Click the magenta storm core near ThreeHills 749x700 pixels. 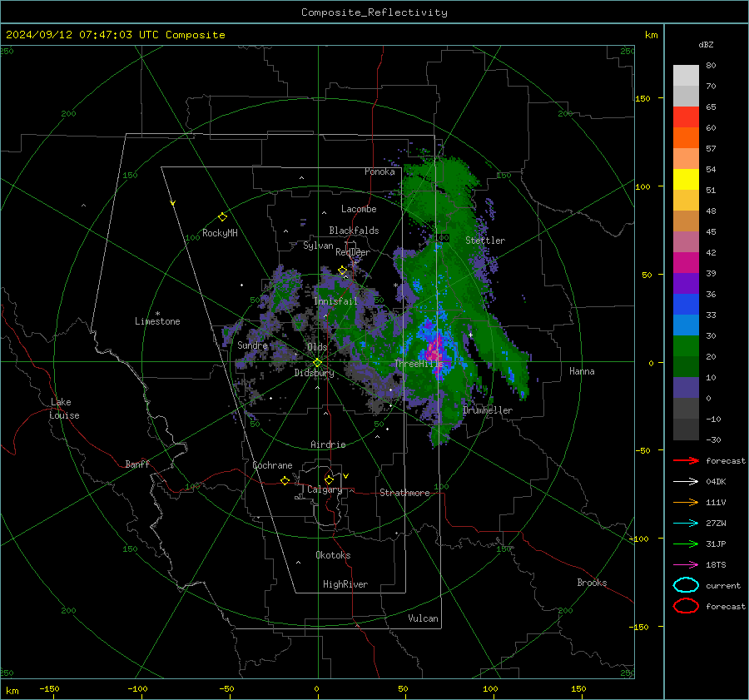click(x=435, y=350)
